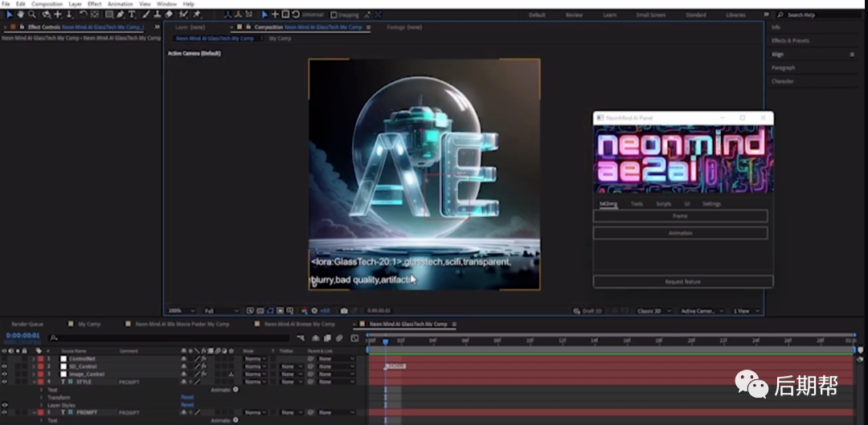Click the take snapshot camera icon

[x=344, y=311]
